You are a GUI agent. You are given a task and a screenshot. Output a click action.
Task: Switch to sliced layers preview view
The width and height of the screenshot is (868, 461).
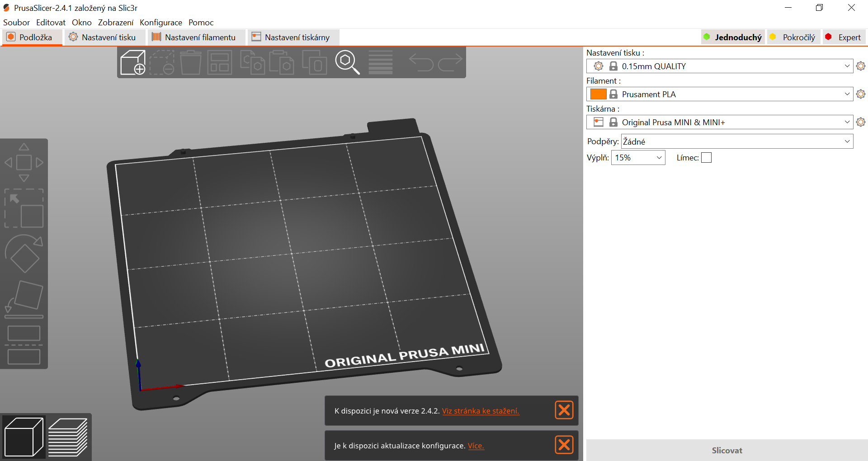68,437
